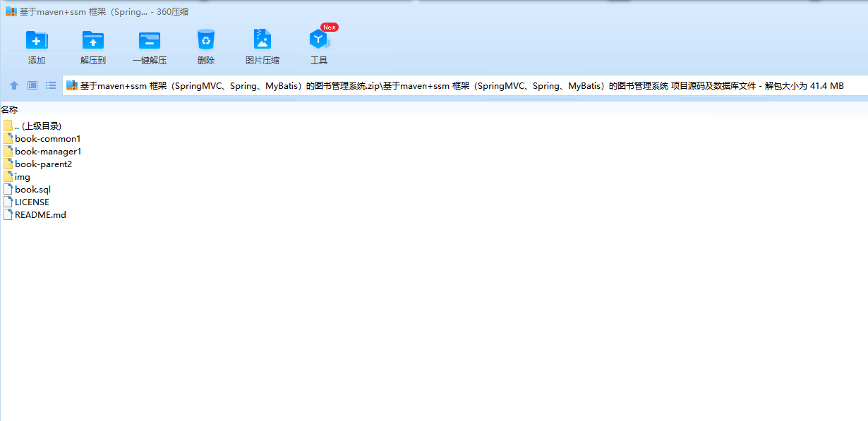The width and height of the screenshot is (868, 421).
Task: Select the 'book-common1' name text
Action: [x=48, y=138]
